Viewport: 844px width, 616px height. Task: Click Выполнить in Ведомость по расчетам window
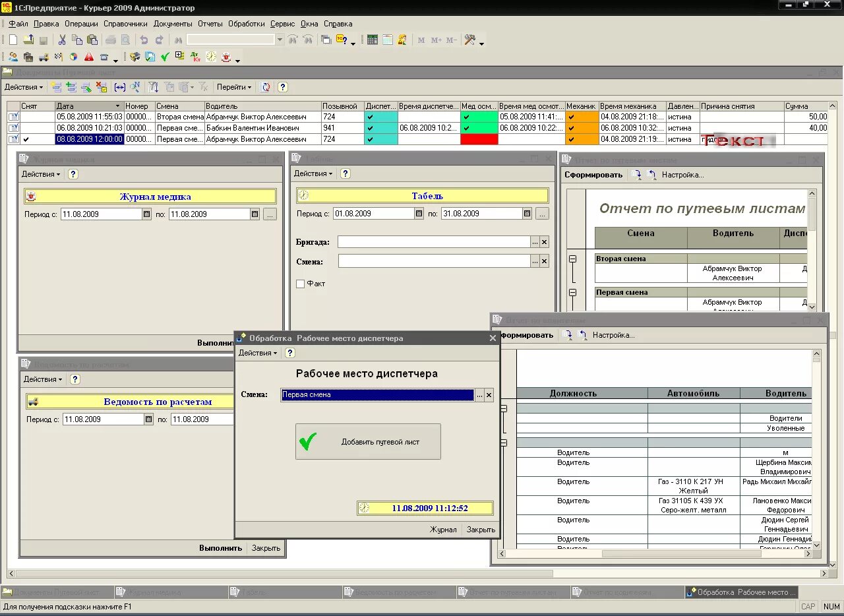(x=220, y=548)
